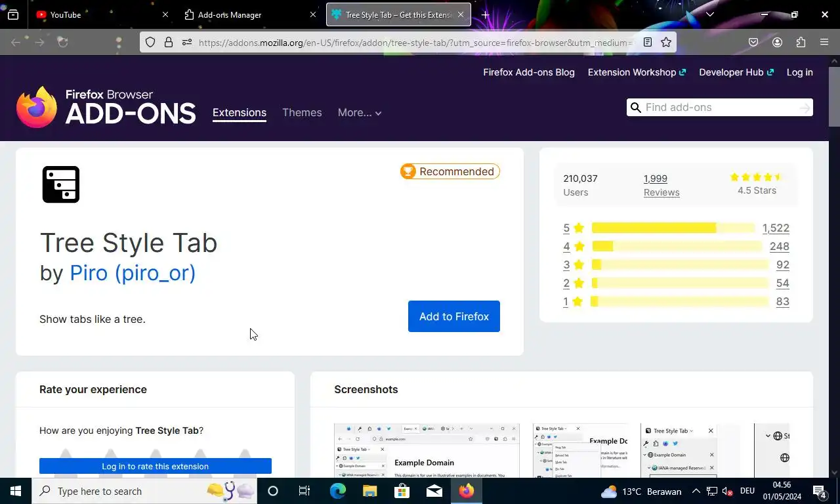The height and width of the screenshot is (504, 840).
Task: Open Microsoft Store from taskbar
Action: (402, 491)
